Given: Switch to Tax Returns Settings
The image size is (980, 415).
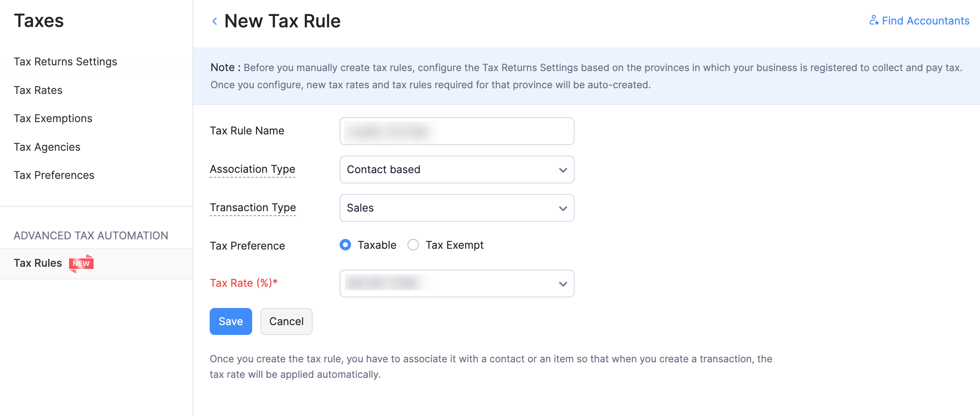Looking at the screenshot, I should 65,62.
